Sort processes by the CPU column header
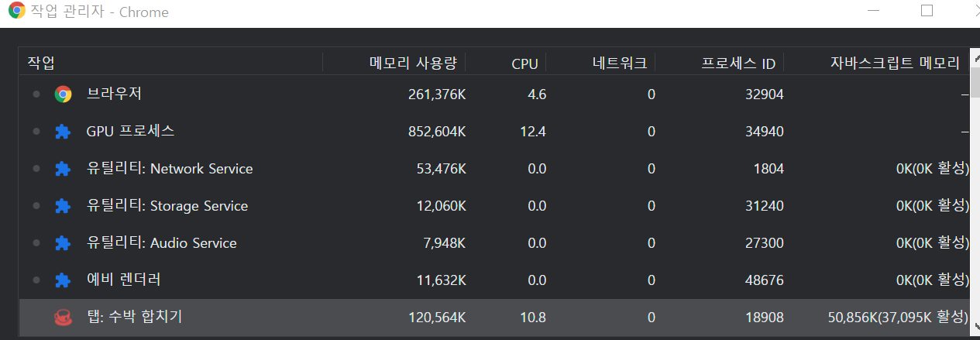The height and width of the screenshot is (340, 980). click(x=524, y=64)
